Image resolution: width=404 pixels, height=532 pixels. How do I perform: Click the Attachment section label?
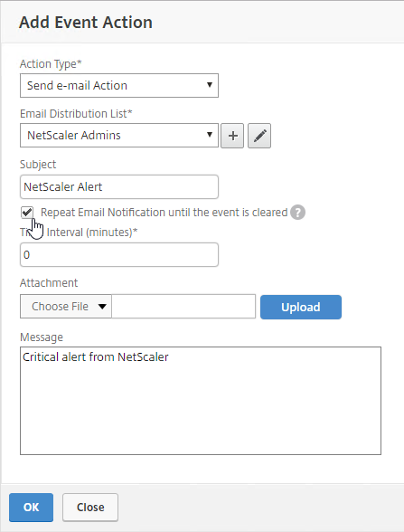[49, 282]
